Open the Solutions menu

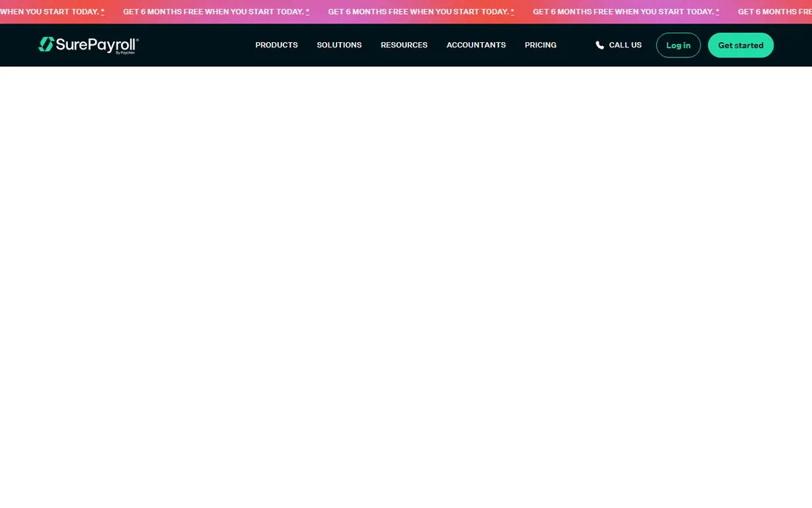click(340, 45)
